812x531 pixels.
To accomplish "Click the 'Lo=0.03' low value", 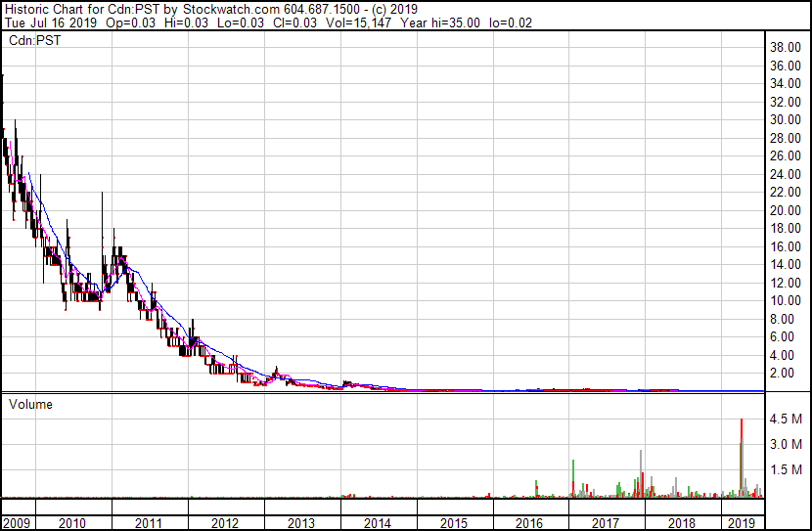I will [240, 22].
